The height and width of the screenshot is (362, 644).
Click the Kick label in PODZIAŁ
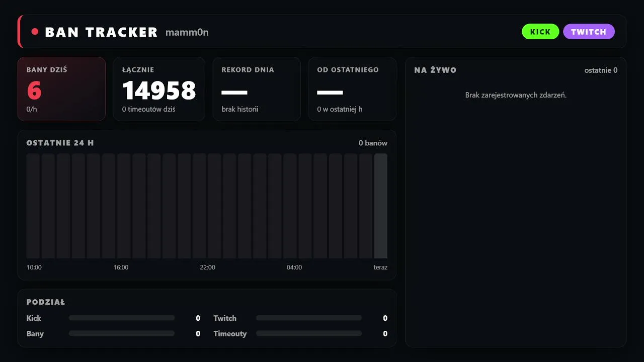(34, 318)
